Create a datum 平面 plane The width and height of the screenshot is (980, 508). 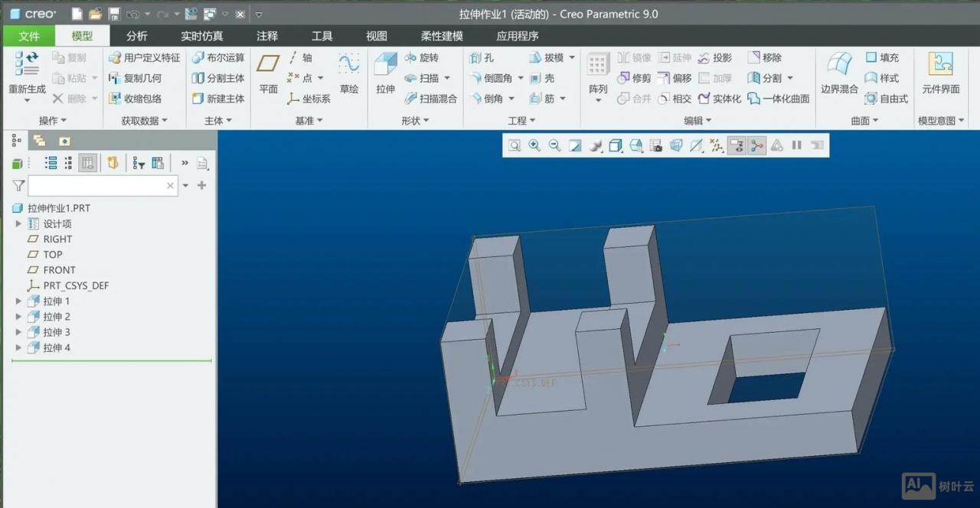coord(268,73)
